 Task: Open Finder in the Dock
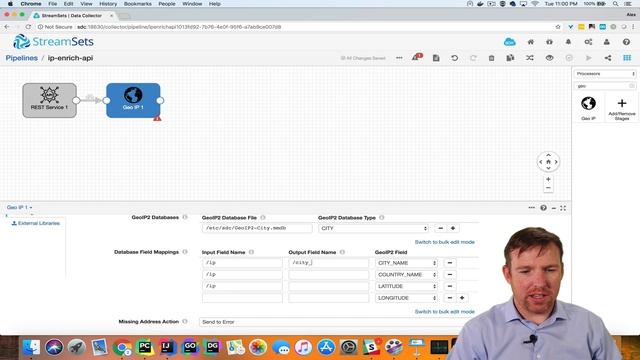point(31,347)
